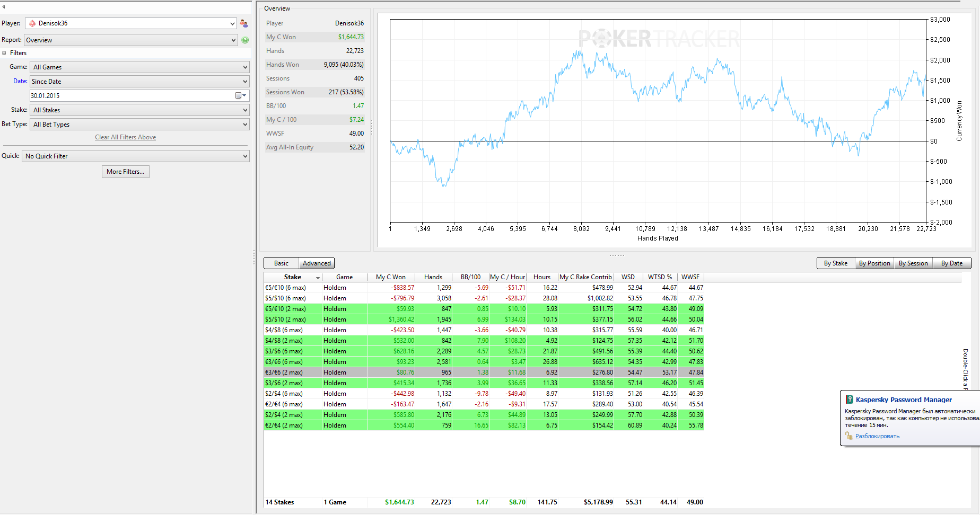This screenshot has width=980, height=515.
Task: Click the sort arrow in the Stake header
Action: pyautogui.click(x=318, y=278)
